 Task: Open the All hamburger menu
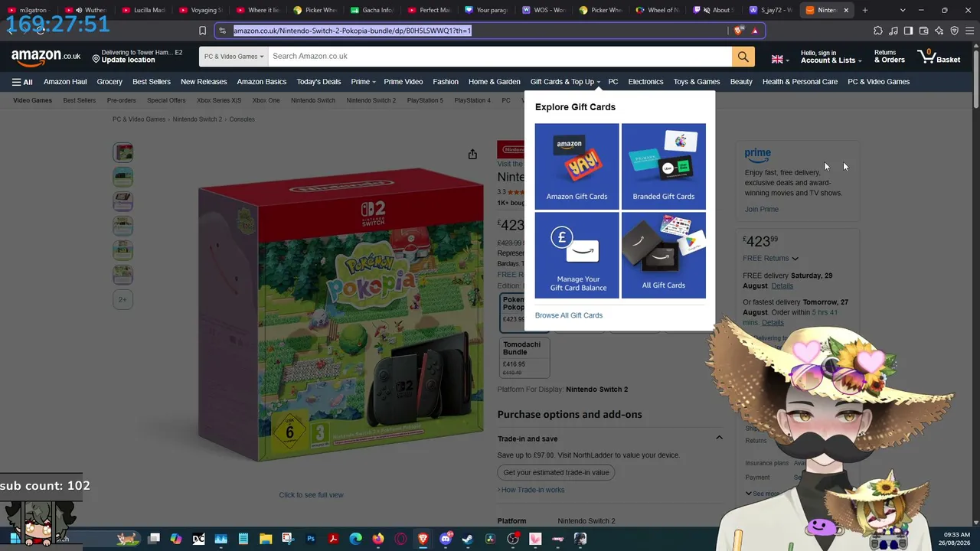[x=22, y=82]
